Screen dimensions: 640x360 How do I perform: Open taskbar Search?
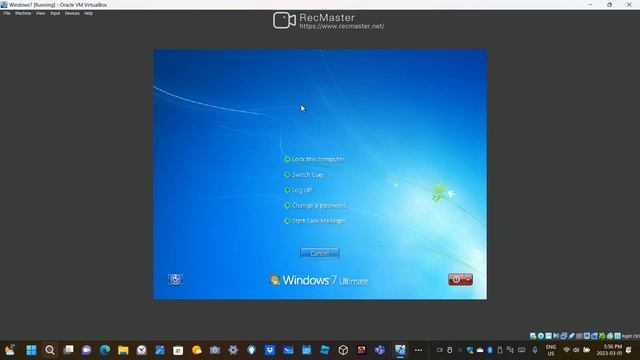click(50, 350)
